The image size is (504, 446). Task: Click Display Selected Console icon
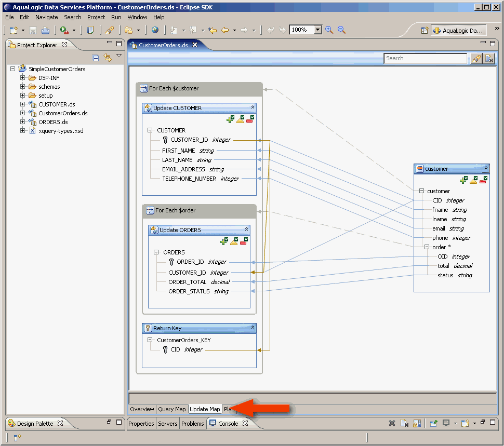pos(446,424)
